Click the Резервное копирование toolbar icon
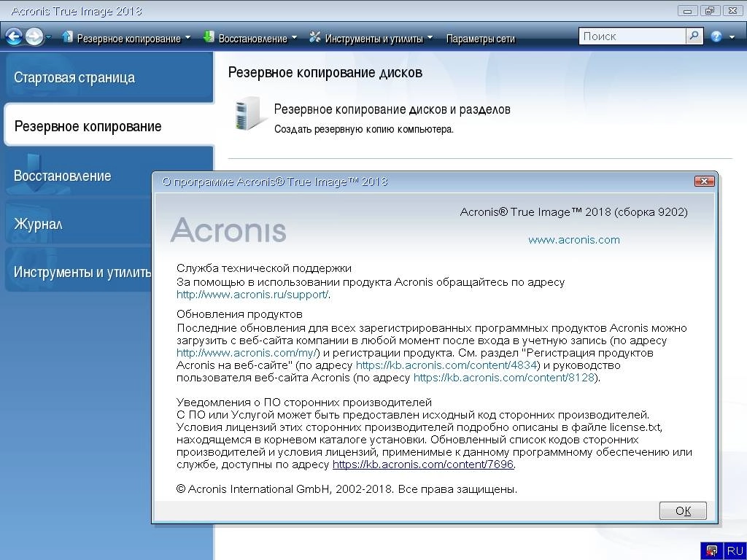The height and width of the screenshot is (560, 747). pos(67,36)
